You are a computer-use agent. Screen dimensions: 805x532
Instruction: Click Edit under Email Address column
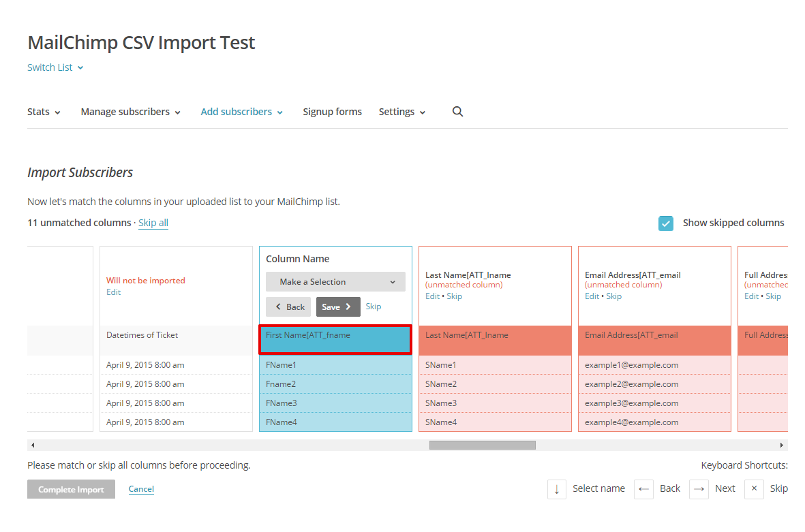click(x=592, y=296)
